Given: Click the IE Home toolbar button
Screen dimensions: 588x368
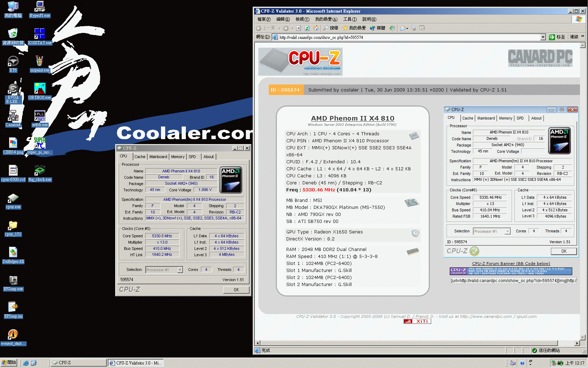Looking at the screenshot, I should click(x=316, y=28).
